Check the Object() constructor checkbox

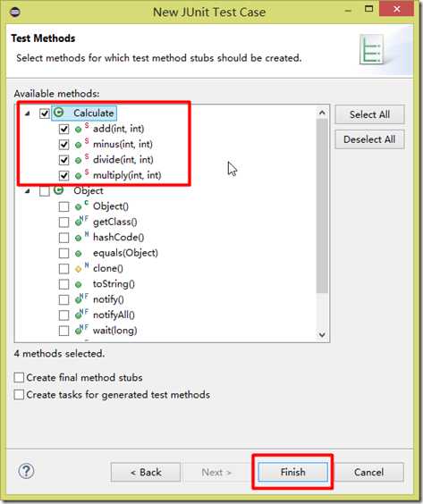63,206
